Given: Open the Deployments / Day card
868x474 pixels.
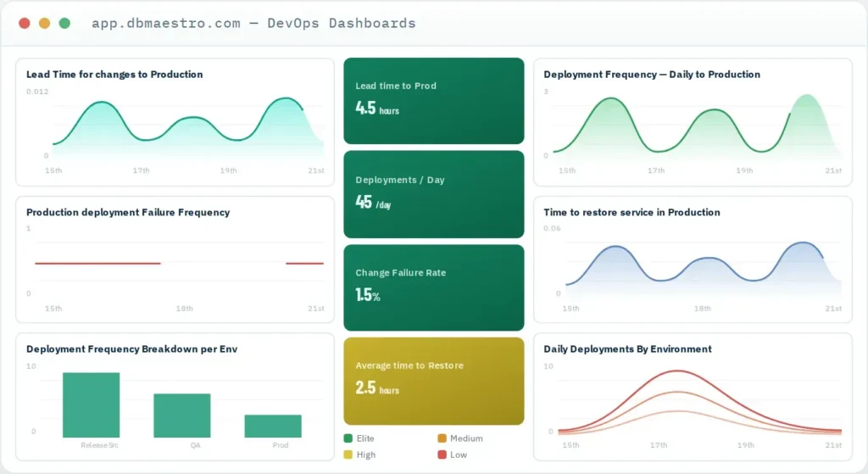Looking at the screenshot, I should [433, 194].
